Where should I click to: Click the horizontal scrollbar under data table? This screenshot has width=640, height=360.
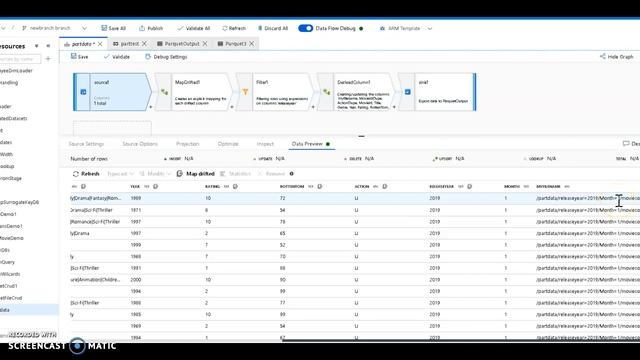(x=461, y=340)
